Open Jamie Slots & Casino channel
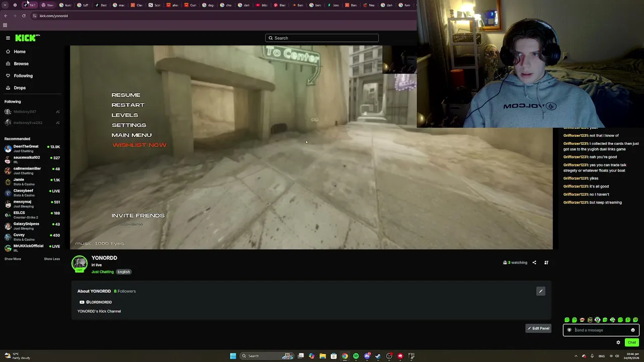 point(32,182)
